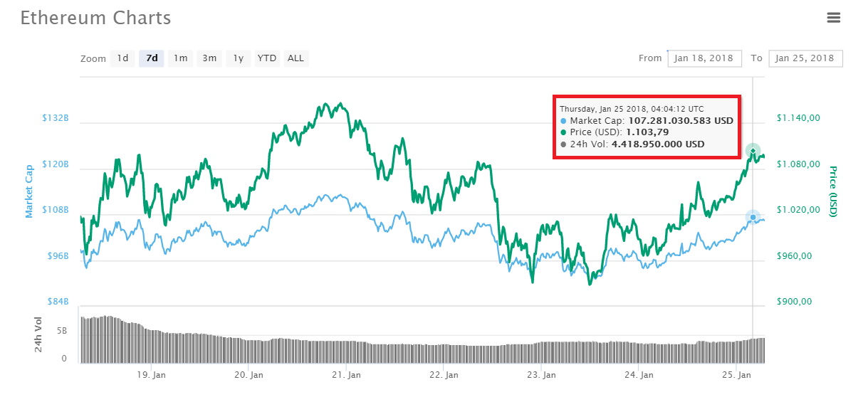The image size is (868, 397).
Task: Select the 7d zoom range
Action: click(152, 58)
